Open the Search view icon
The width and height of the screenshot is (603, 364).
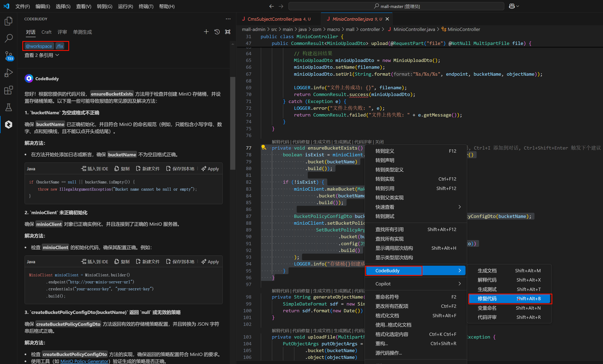click(9, 38)
